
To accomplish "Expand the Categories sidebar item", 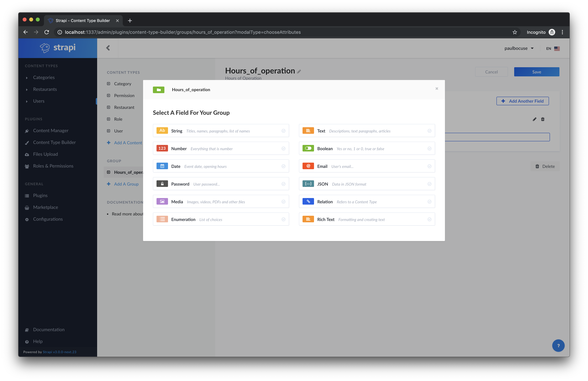I will (x=44, y=78).
